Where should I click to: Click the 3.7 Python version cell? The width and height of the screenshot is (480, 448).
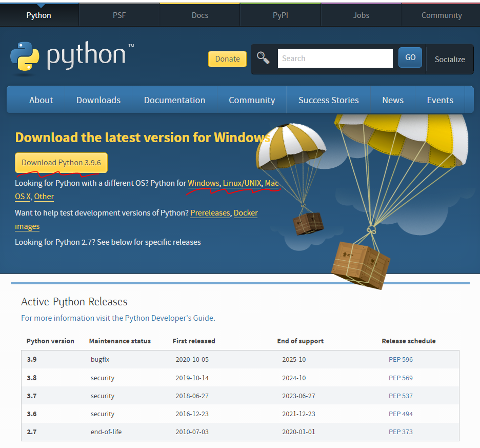click(32, 396)
